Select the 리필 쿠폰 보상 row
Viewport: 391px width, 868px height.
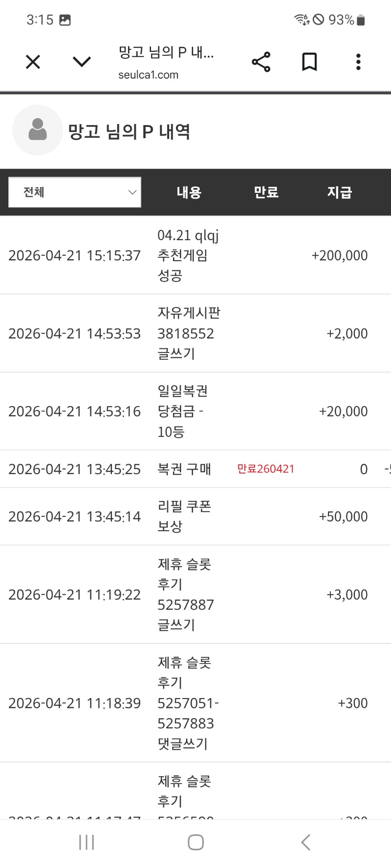[x=184, y=517]
